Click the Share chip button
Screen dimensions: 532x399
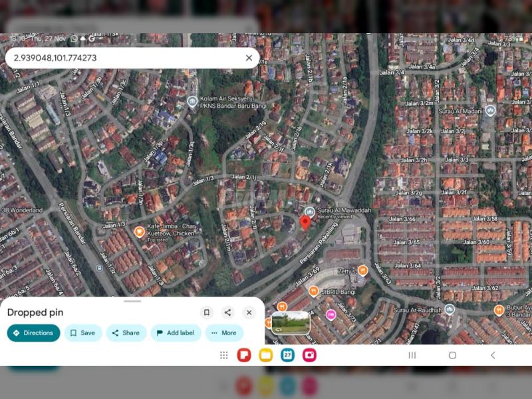coord(125,333)
